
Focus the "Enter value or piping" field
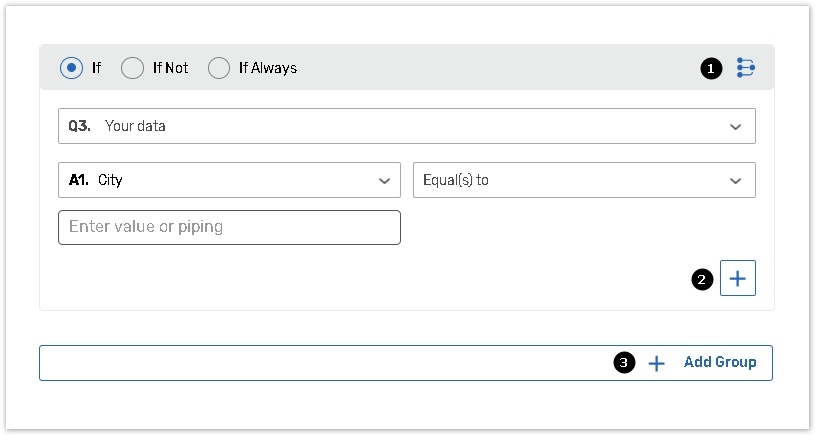(x=229, y=227)
